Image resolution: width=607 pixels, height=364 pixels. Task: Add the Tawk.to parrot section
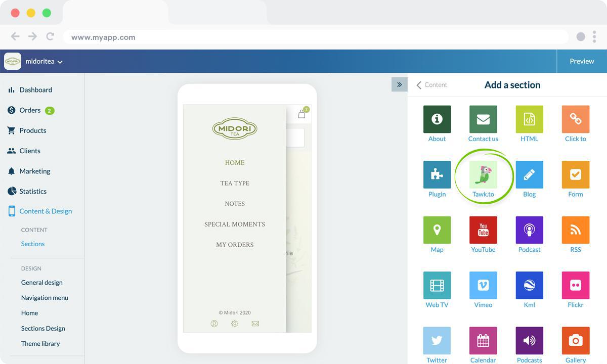pyautogui.click(x=483, y=175)
